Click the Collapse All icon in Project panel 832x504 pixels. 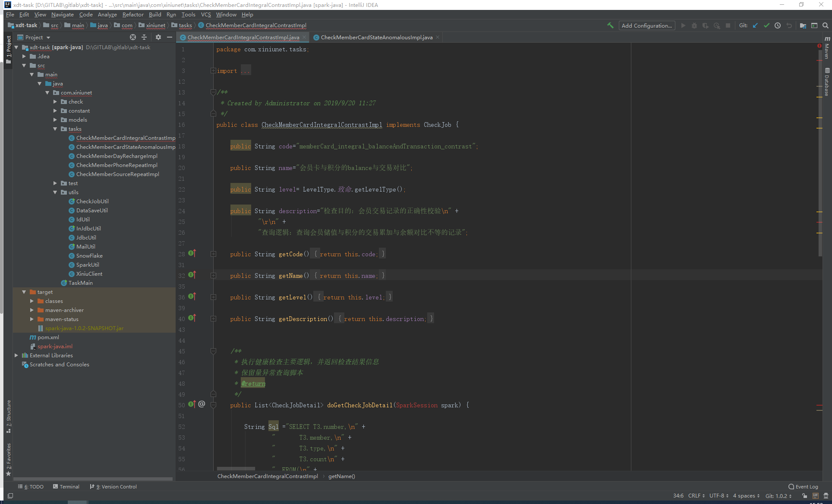[144, 38]
